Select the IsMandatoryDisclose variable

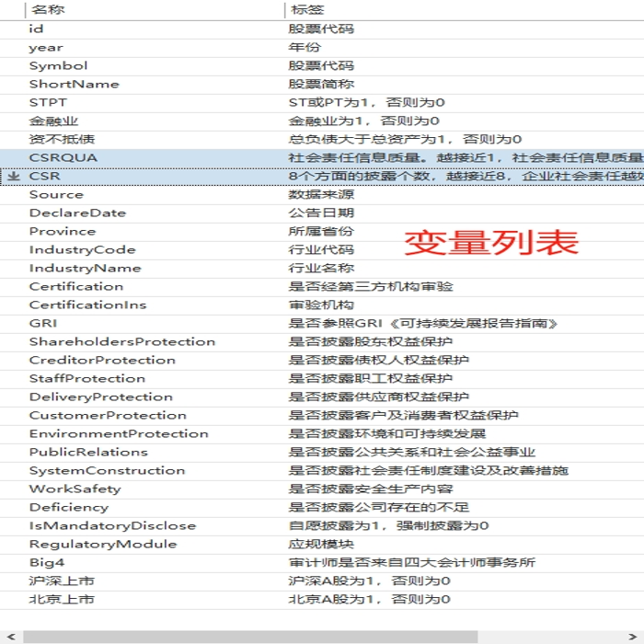click(x=112, y=525)
